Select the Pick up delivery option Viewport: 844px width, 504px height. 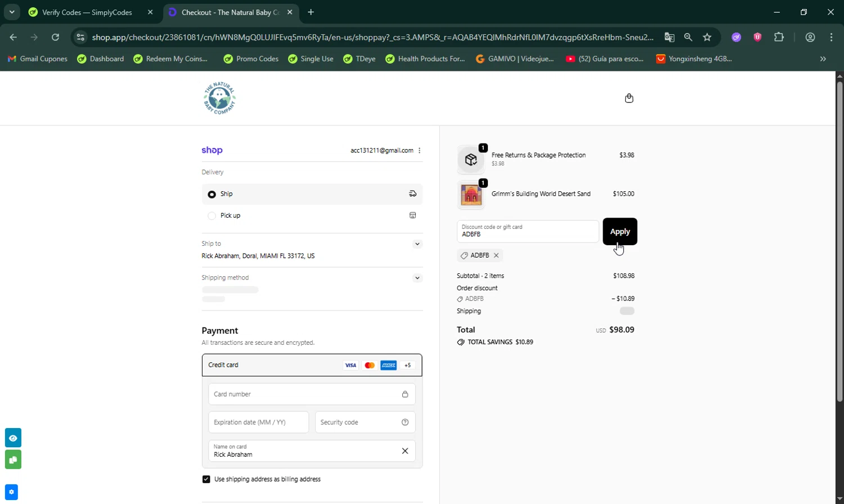(x=312, y=215)
